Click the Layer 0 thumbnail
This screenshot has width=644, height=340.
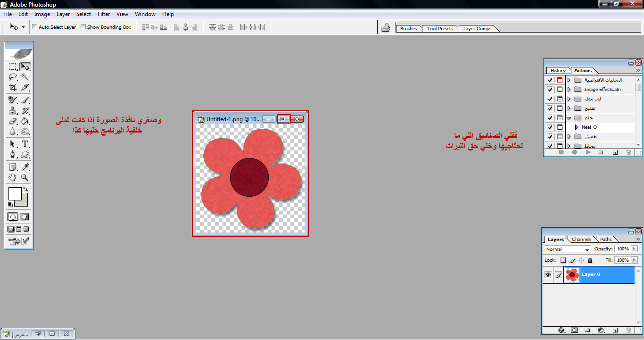tap(572, 274)
